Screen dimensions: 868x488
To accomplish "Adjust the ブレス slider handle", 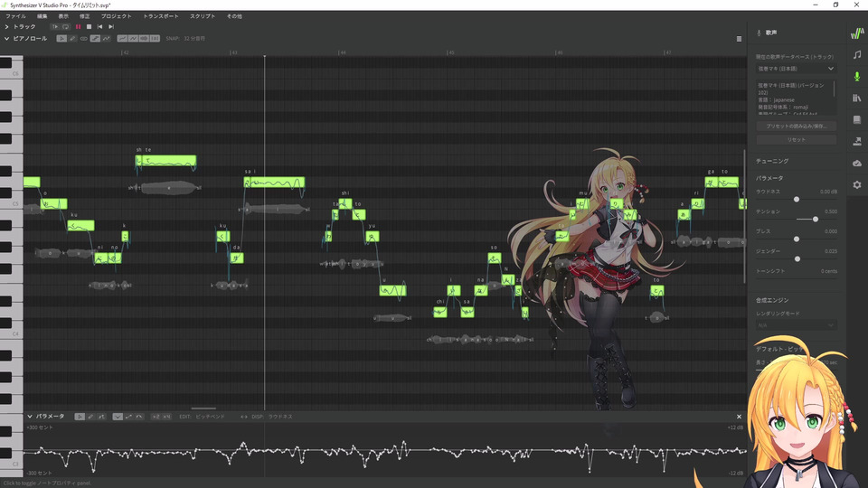I will pos(796,239).
